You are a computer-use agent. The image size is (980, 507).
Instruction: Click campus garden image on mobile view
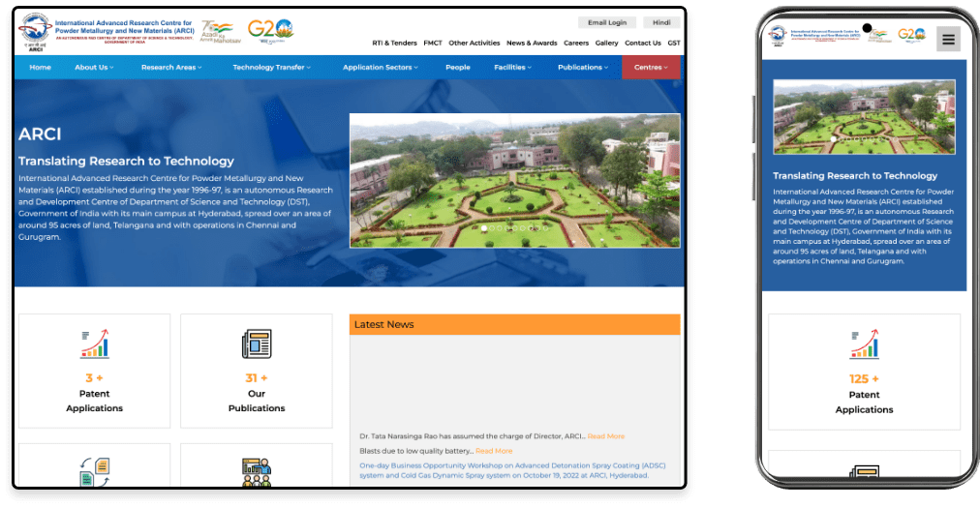[x=864, y=117]
